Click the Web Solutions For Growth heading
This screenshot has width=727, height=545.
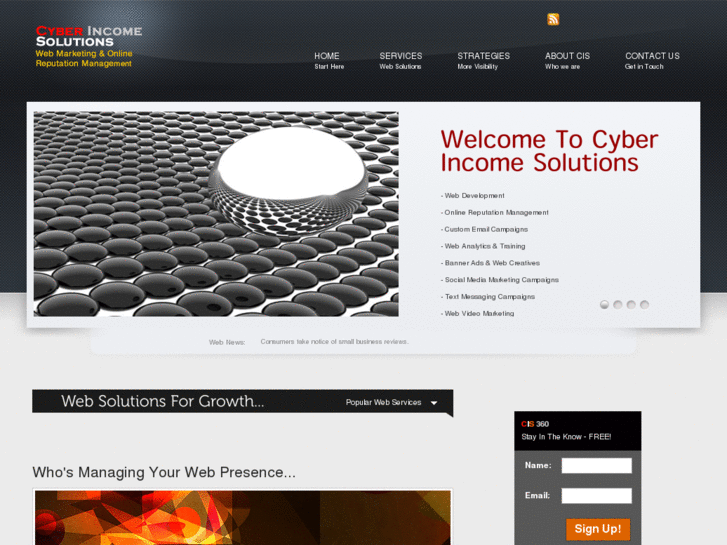tap(162, 401)
